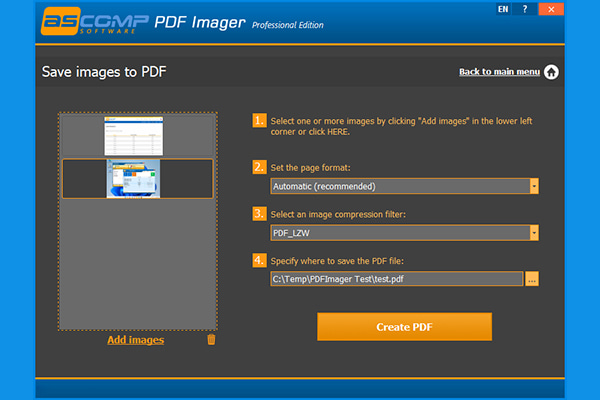Click the step 4 number badge

click(x=259, y=260)
